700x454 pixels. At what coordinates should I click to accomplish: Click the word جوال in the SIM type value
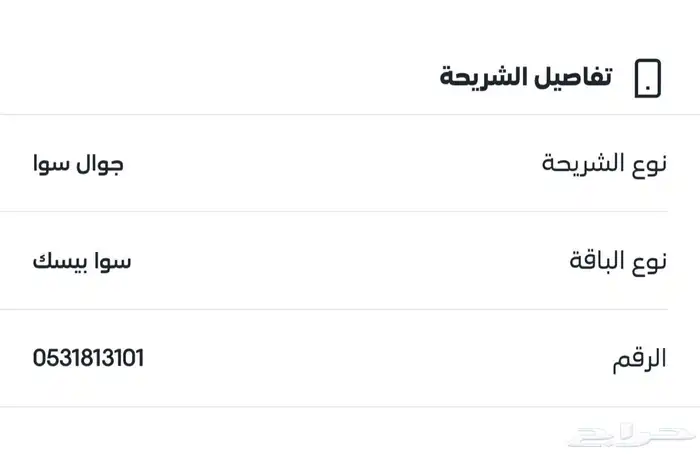pyautogui.click(x=100, y=163)
